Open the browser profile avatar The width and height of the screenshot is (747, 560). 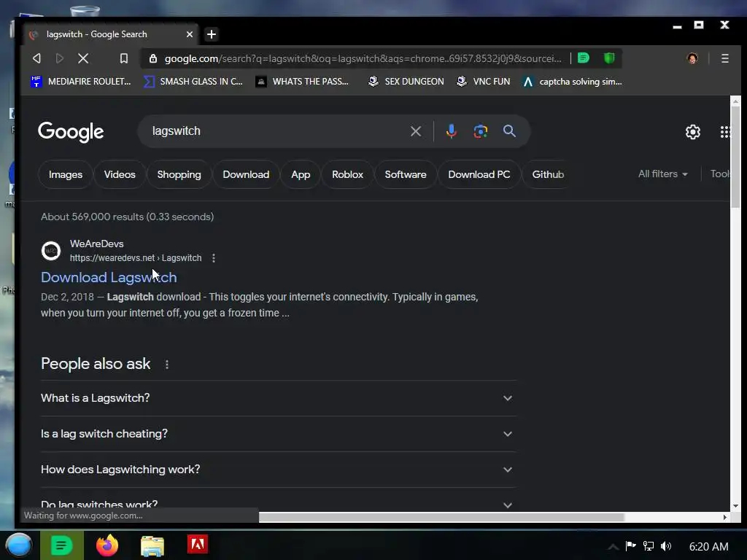(692, 58)
